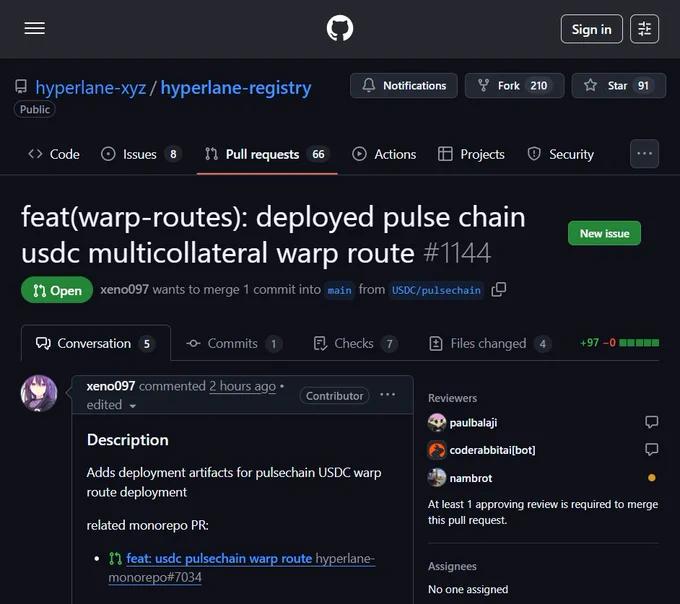Click the Notifications bell button
Screen dimensions: 680x604
point(404,85)
